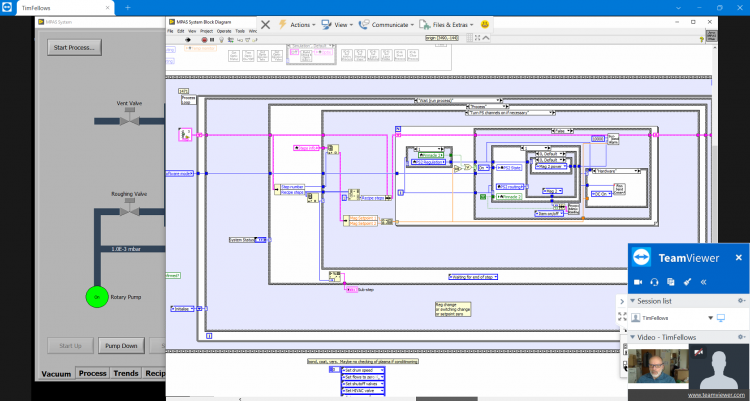Toggle the green Rotary Pump indicator

point(97,297)
